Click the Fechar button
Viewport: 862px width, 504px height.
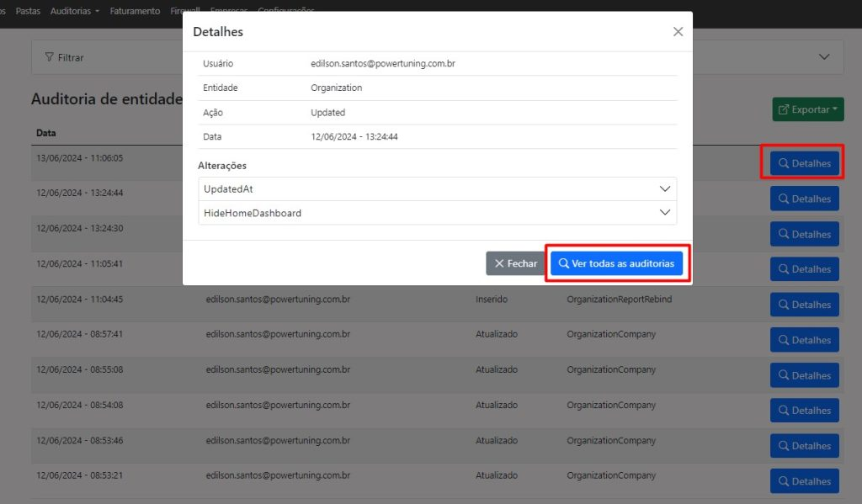(515, 263)
